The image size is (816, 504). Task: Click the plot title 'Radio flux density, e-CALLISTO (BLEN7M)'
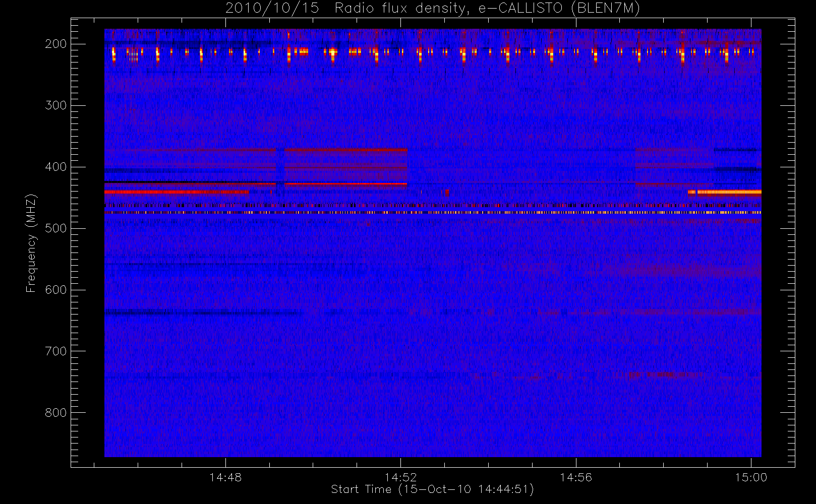pyautogui.click(x=487, y=9)
